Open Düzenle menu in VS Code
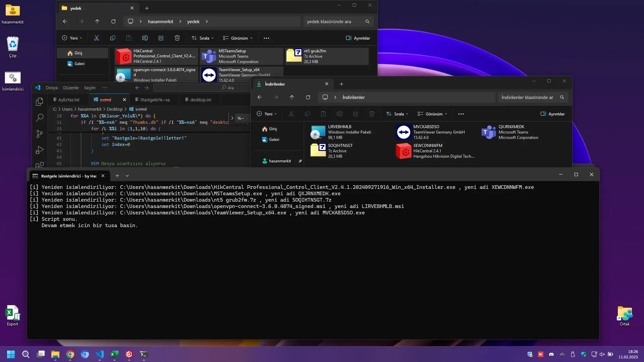 (71, 88)
